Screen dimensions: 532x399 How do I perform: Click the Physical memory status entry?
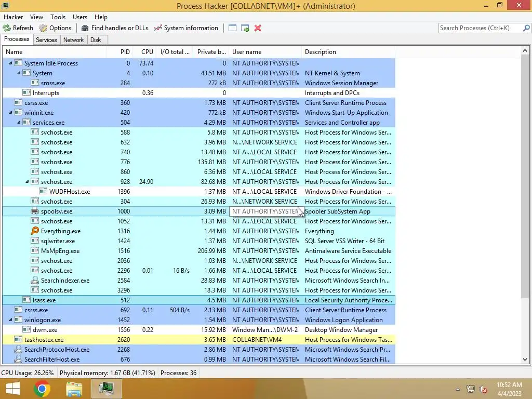tap(107, 373)
